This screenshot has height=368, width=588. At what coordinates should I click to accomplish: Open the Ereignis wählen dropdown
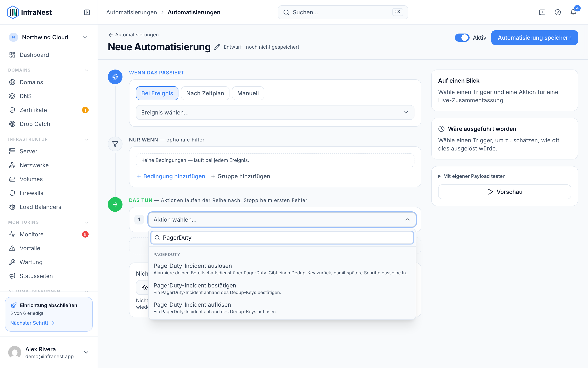(x=275, y=112)
